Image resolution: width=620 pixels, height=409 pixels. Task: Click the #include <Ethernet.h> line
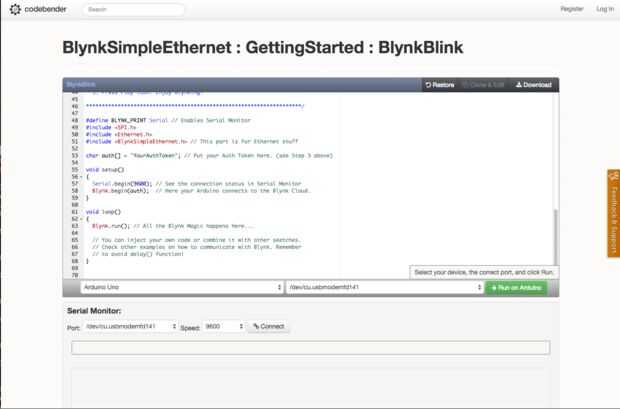click(x=119, y=134)
